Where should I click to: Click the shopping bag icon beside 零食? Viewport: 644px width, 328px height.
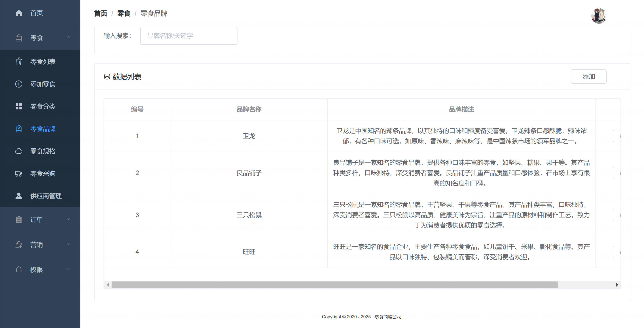coord(19,38)
